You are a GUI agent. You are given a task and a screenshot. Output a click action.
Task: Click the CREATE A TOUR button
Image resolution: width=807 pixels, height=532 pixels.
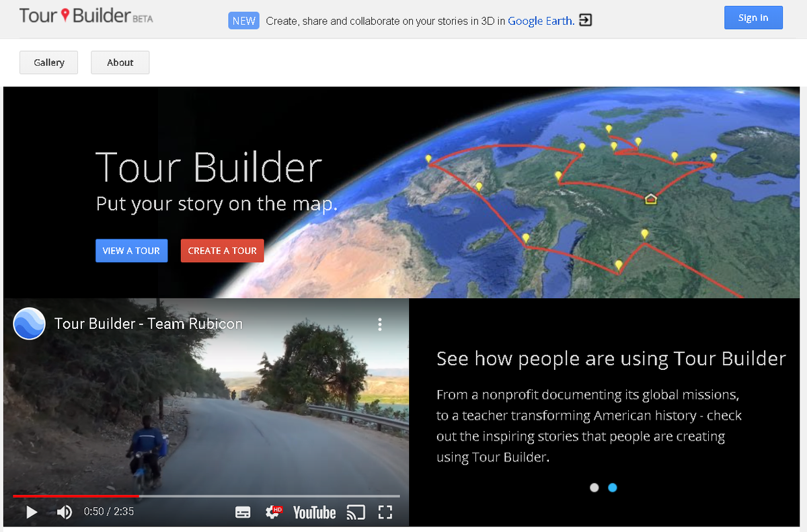pos(223,251)
